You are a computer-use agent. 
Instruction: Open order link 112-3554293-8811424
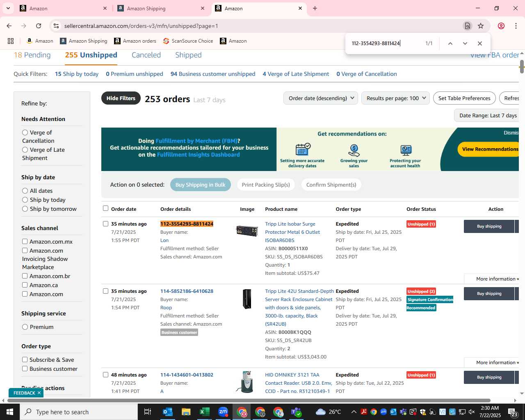tap(187, 224)
